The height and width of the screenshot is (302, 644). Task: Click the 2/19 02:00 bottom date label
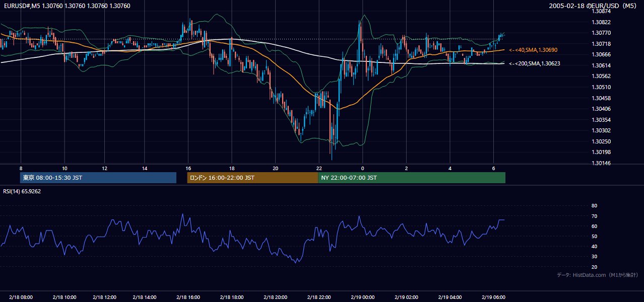(x=406, y=297)
